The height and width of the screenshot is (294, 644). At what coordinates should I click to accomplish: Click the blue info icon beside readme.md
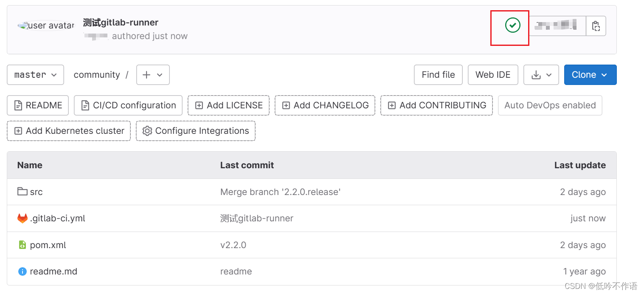point(22,271)
